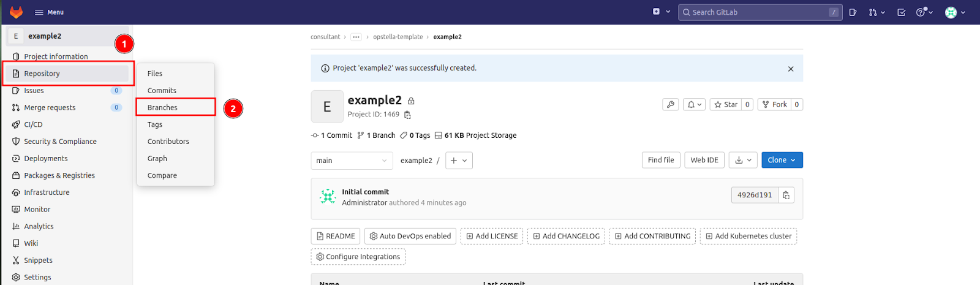Viewport: 980px width, 285px height.
Task: Open the main branch selector dropdown
Action: 352,161
